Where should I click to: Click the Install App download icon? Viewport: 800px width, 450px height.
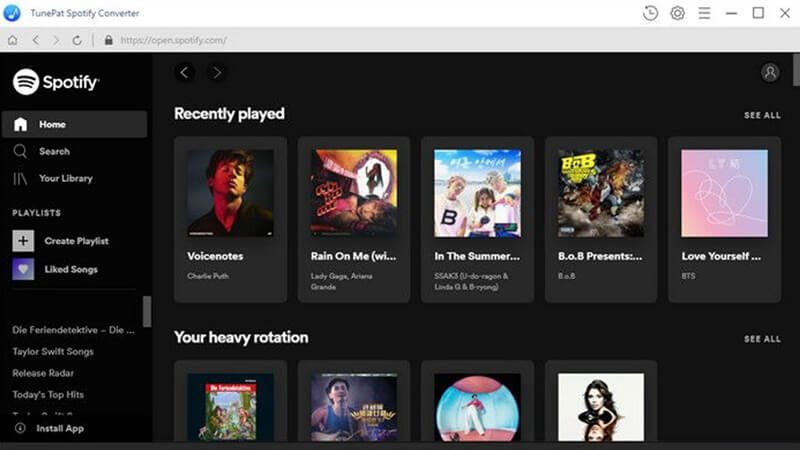pyautogui.click(x=20, y=428)
